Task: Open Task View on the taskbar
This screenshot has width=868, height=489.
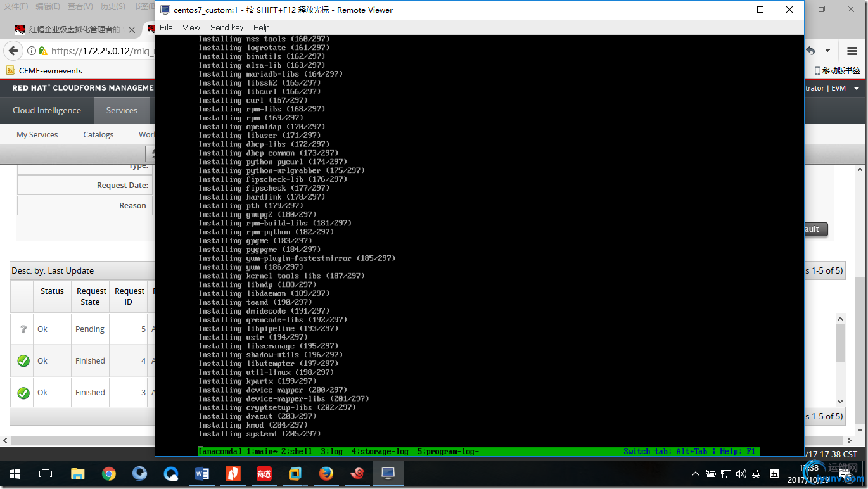Action: (x=45, y=474)
